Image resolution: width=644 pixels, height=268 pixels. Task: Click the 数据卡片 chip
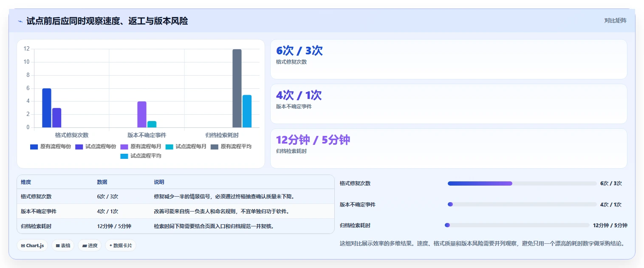click(121, 245)
